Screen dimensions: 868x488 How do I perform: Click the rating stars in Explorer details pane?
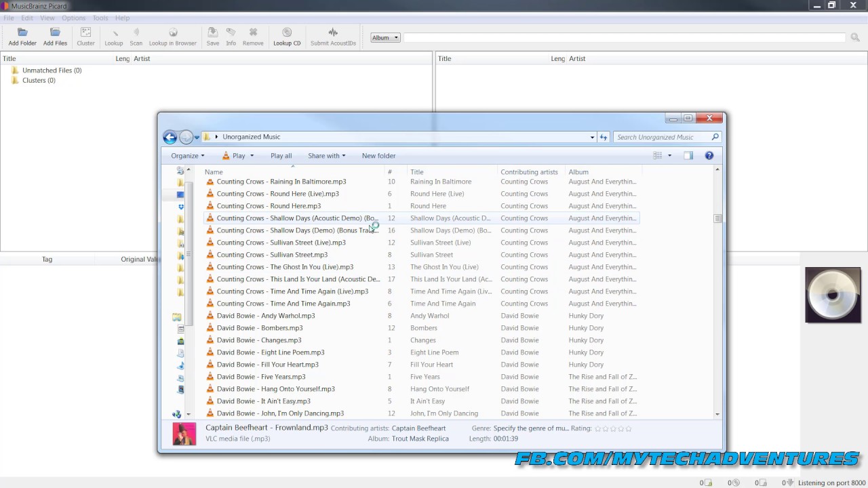tap(613, 428)
